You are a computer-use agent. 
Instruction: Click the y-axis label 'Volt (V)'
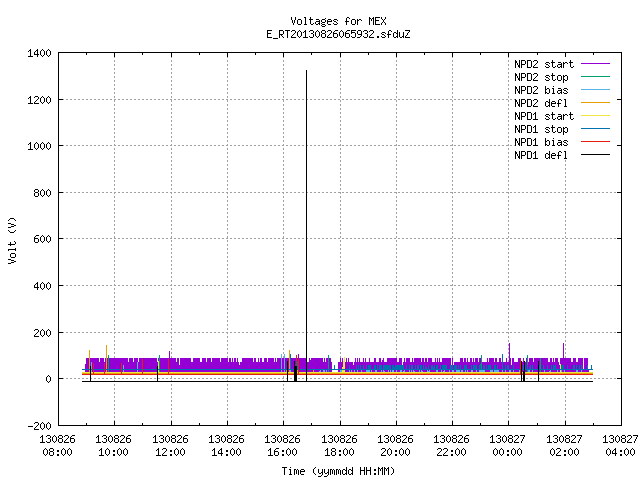pyautogui.click(x=12, y=240)
